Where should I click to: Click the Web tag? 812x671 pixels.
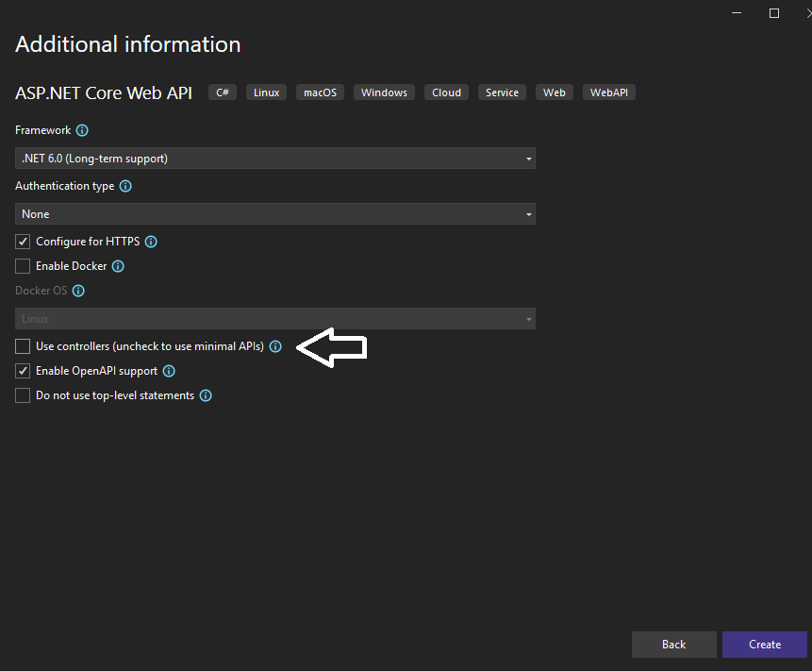(x=555, y=92)
